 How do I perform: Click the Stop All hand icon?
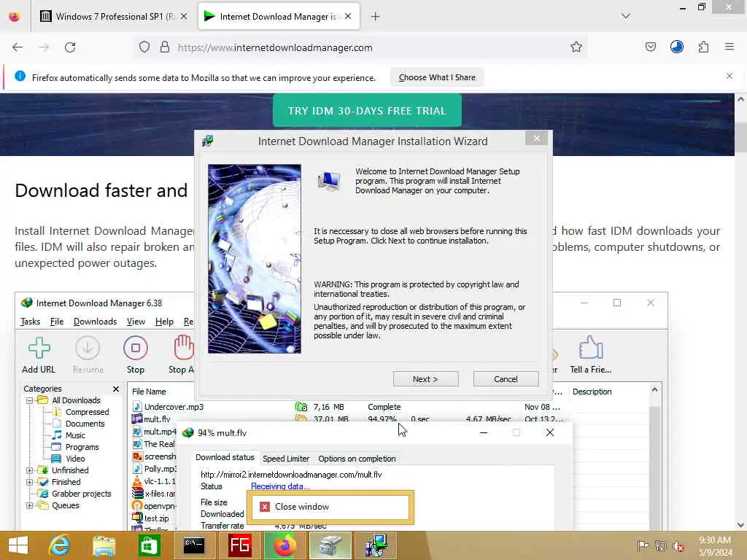[x=182, y=355]
